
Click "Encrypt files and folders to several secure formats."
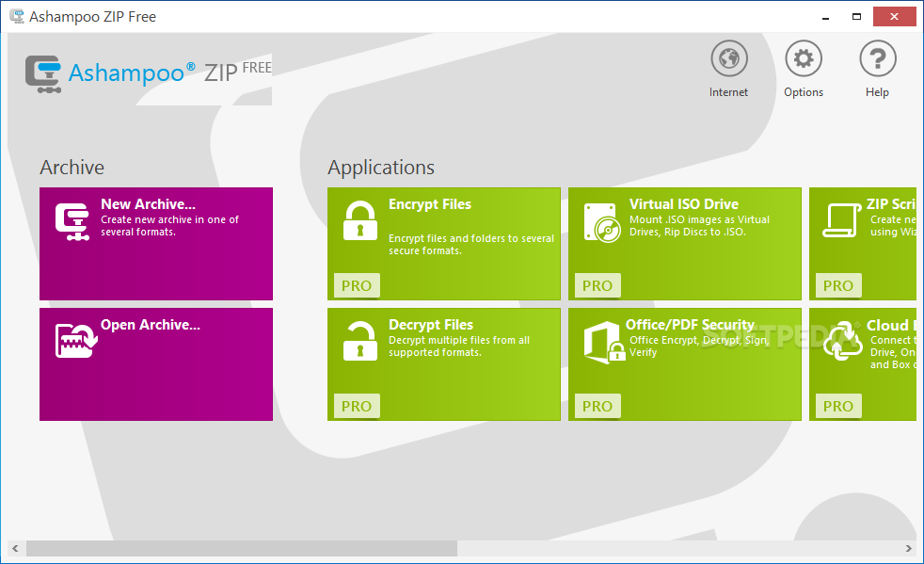(470, 245)
